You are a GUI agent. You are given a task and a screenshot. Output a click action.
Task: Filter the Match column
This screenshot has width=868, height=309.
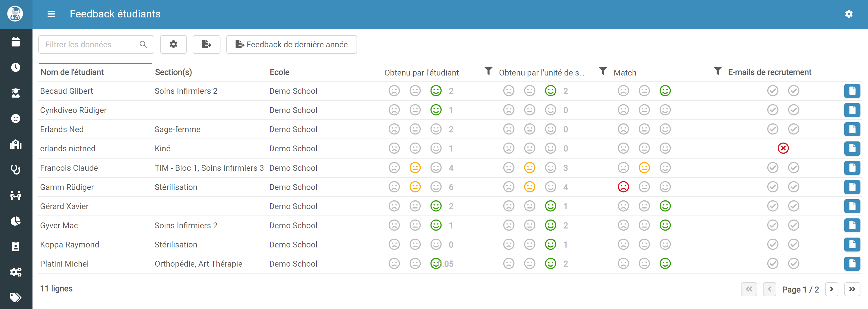click(717, 71)
